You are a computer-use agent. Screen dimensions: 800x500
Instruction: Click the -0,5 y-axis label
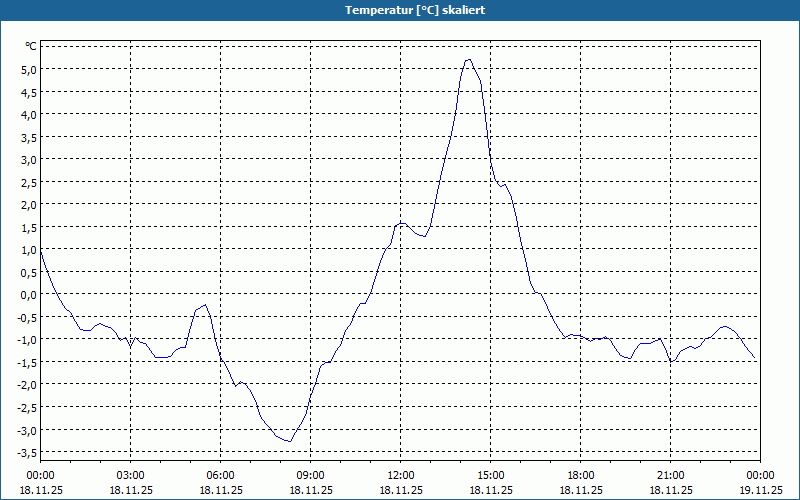click(27, 317)
